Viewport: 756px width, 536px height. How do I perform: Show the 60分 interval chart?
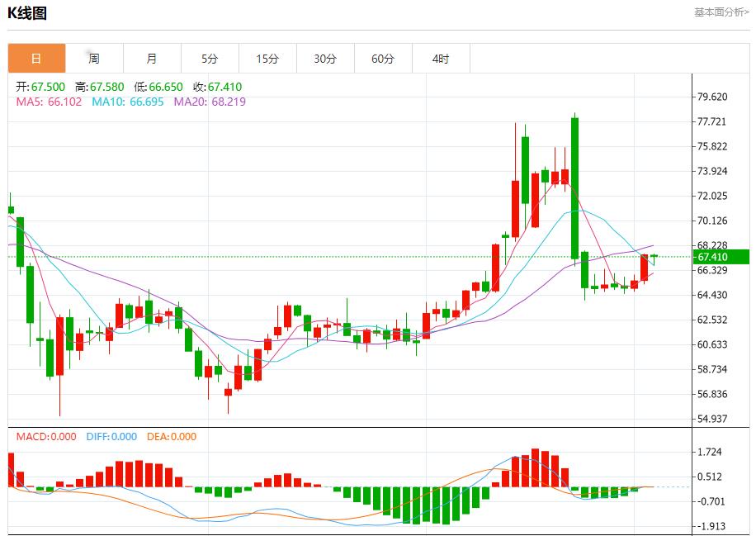383,59
